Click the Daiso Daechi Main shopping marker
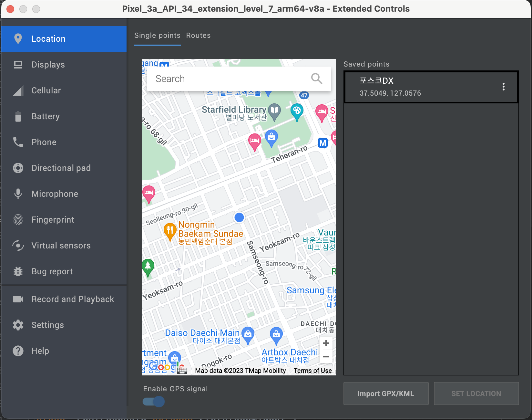The image size is (532, 420). [248, 335]
